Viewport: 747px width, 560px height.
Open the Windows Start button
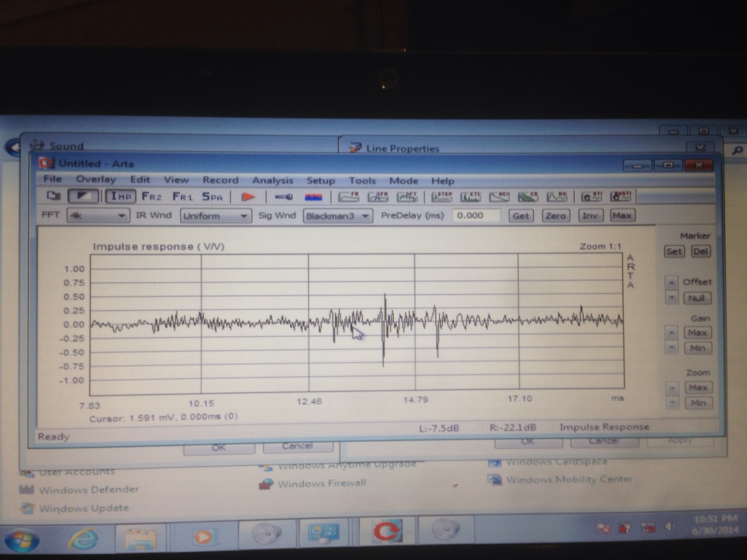coord(21,540)
